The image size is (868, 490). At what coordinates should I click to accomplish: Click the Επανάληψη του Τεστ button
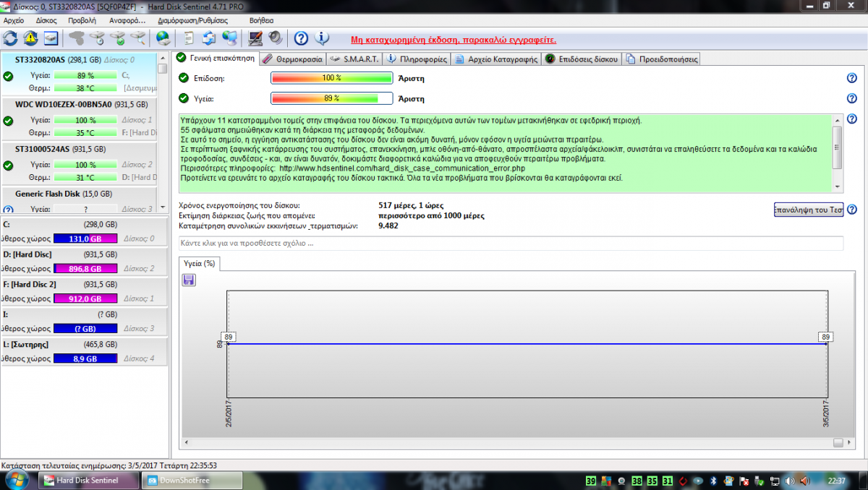point(809,210)
